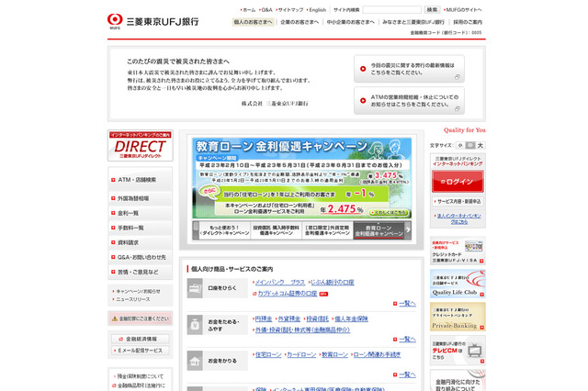Open the 預金保険制度について link
Viewport: 588px width, 391px height.
click(x=141, y=376)
